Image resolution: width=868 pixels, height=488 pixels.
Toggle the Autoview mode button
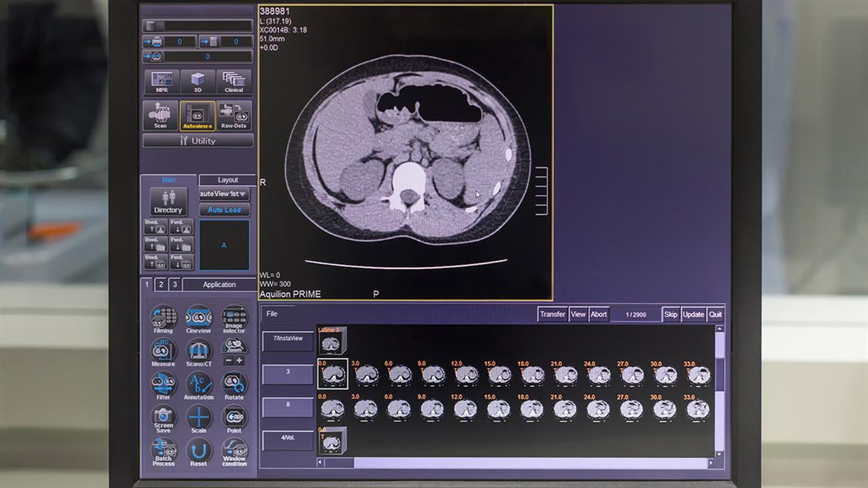tap(197, 116)
